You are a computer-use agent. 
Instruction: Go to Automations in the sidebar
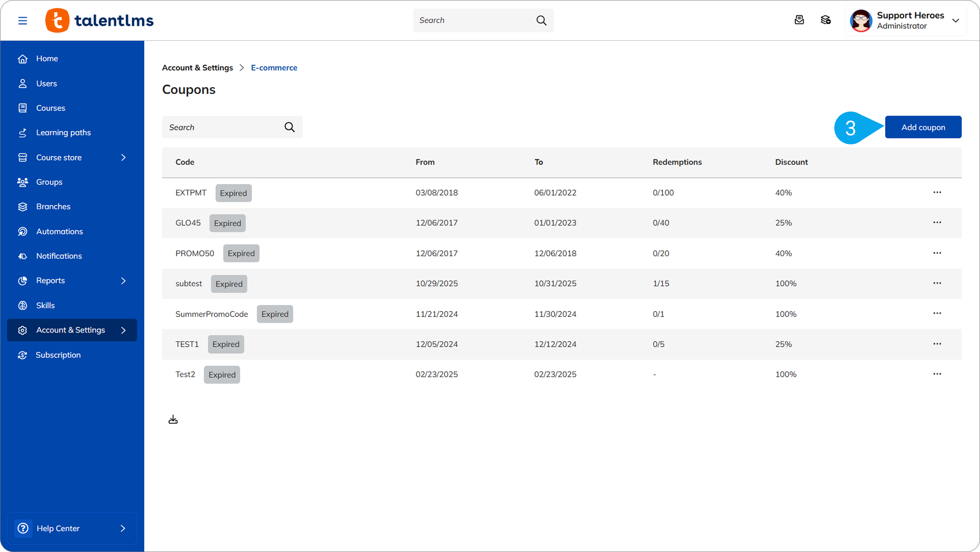pyautogui.click(x=59, y=231)
